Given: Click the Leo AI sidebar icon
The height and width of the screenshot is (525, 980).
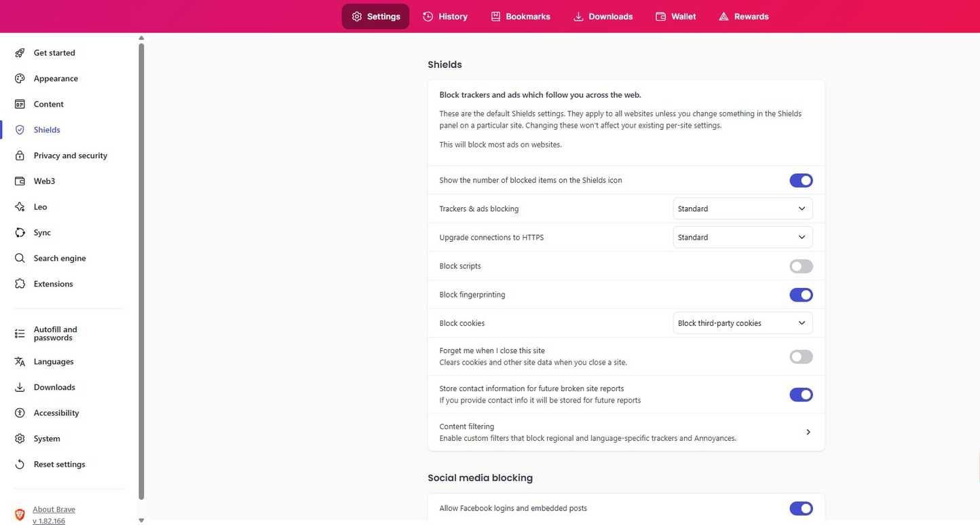Looking at the screenshot, I should pos(19,206).
